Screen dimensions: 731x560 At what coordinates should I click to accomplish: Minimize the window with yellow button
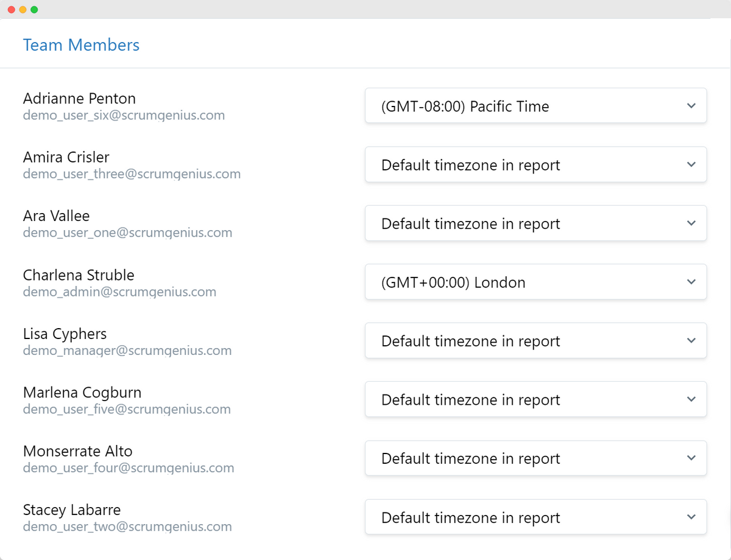(23, 10)
